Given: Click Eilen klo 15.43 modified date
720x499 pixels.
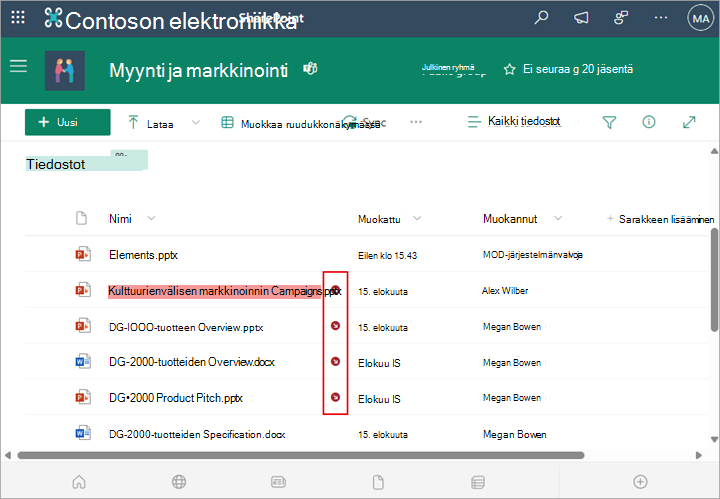Looking at the screenshot, I should [x=388, y=256].
